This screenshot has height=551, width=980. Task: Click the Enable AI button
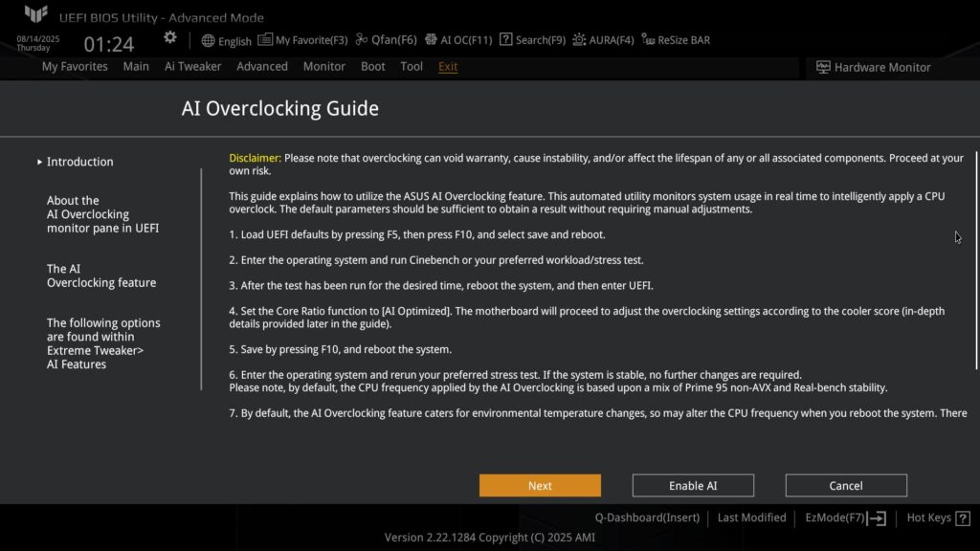coord(693,485)
